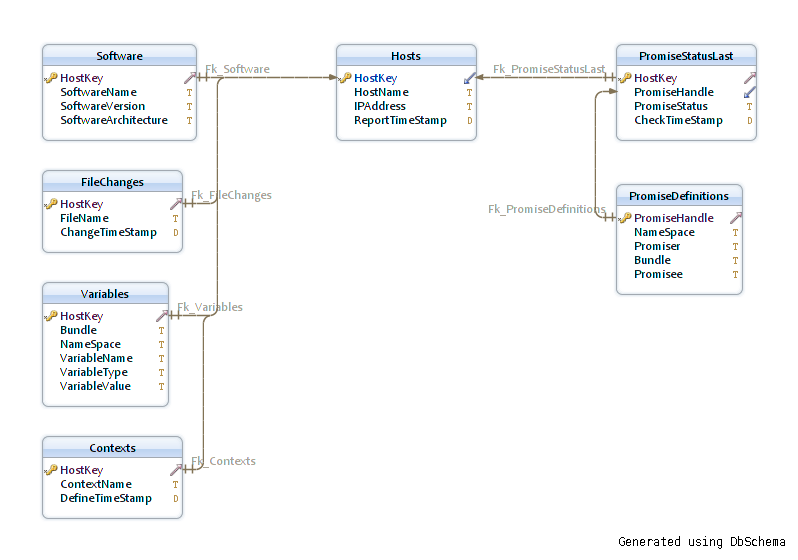Click the foreign key arrow in Variables HostKey row
The image size is (798, 560).
(161, 316)
